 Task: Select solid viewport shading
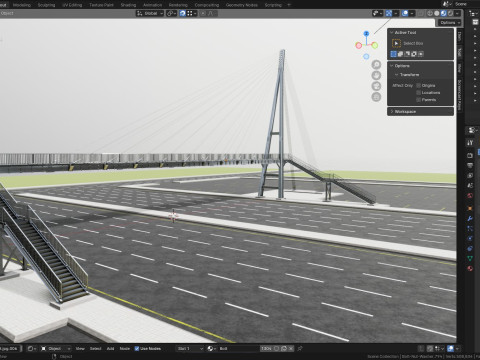coord(437,13)
